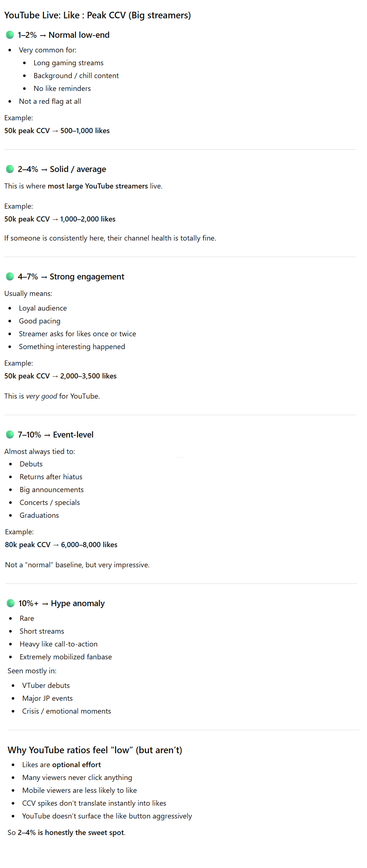The image size is (367, 868).
Task: Select the '4–7% → Strong engagement' heading text
Action: coord(71,276)
